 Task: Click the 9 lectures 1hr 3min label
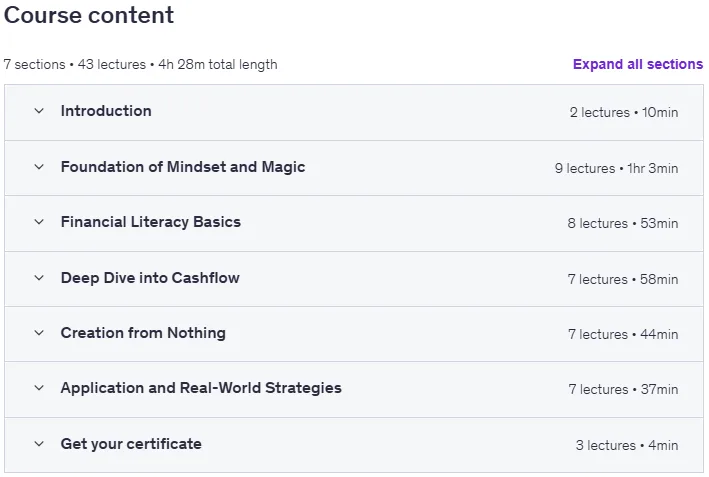pos(616,168)
